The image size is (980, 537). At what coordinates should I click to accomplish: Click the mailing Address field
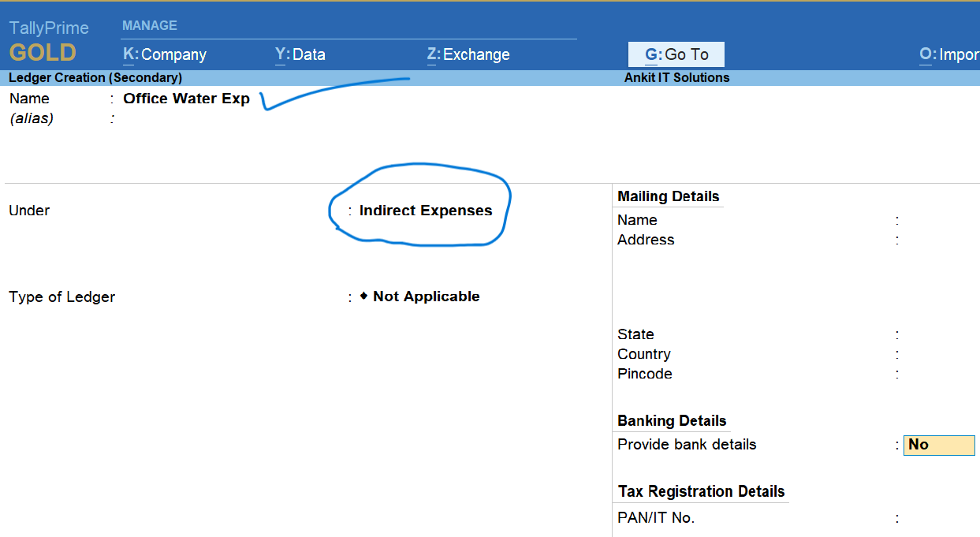[938, 241]
